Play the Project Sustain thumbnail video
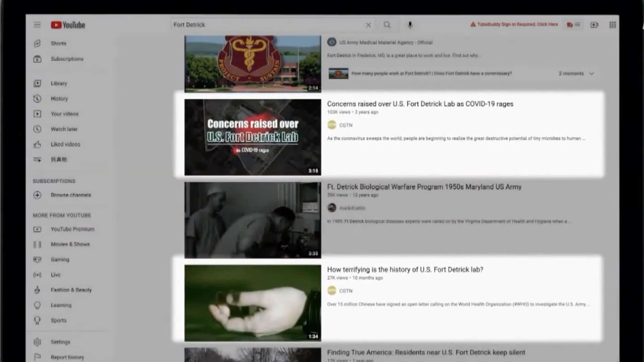The image size is (644, 362). (253, 64)
